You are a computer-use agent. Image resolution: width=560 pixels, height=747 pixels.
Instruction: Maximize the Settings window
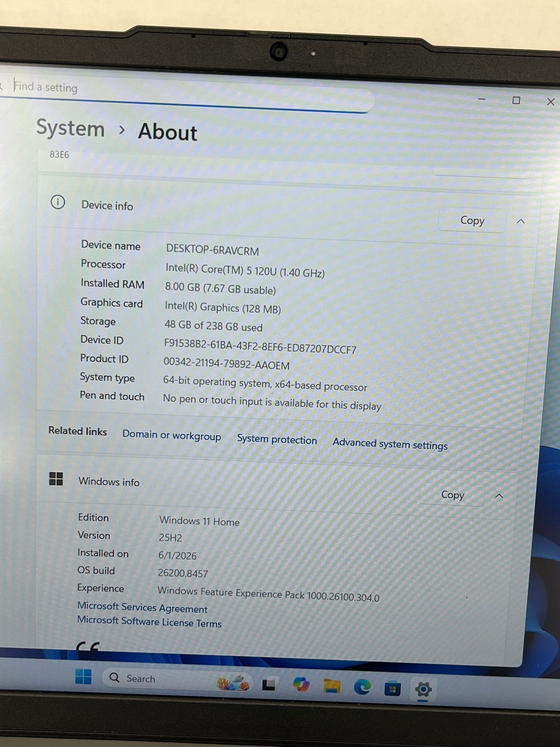coord(516,100)
